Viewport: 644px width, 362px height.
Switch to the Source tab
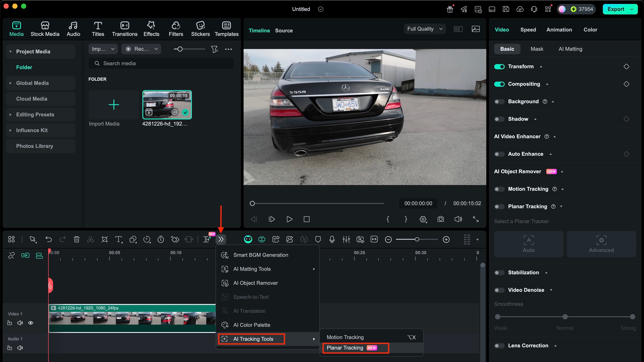pyautogui.click(x=284, y=30)
